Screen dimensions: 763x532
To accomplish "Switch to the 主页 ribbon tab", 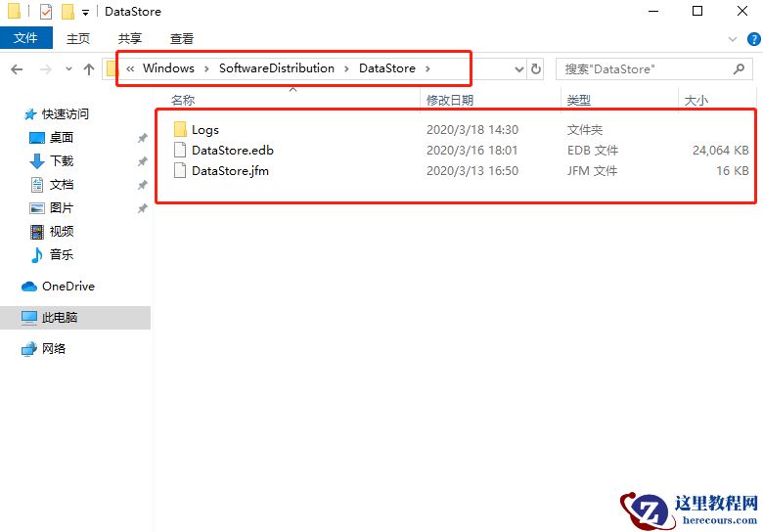I will click(78, 38).
